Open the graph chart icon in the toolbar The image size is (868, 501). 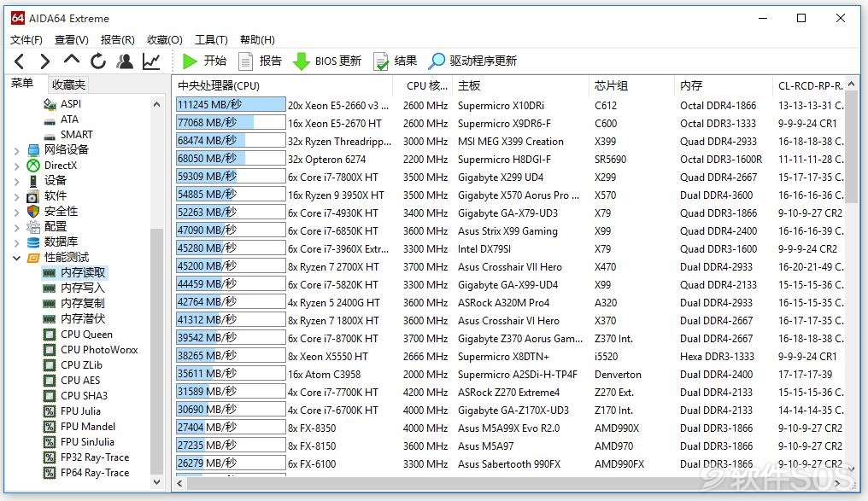pyautogui.click(x=151, y=61)
